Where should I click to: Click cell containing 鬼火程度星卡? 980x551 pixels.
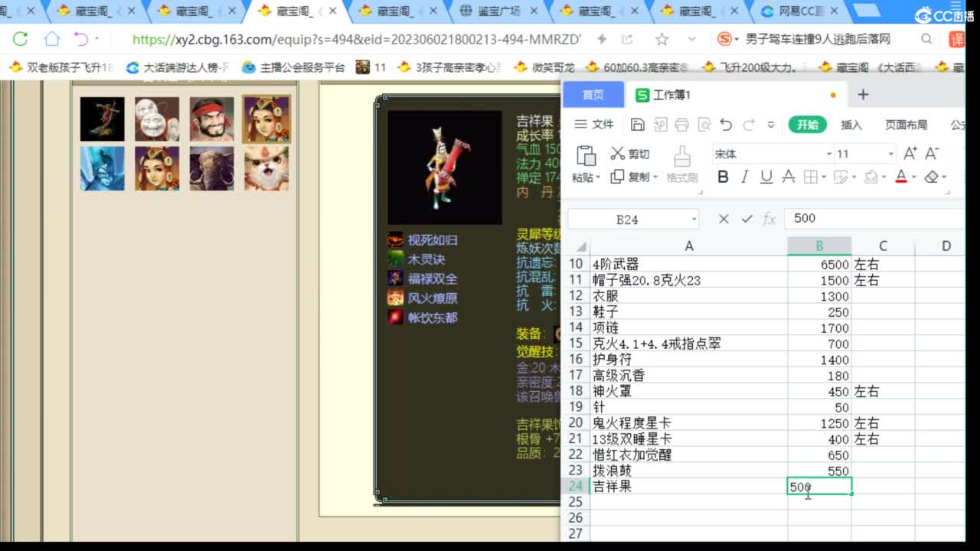[688, 423]
